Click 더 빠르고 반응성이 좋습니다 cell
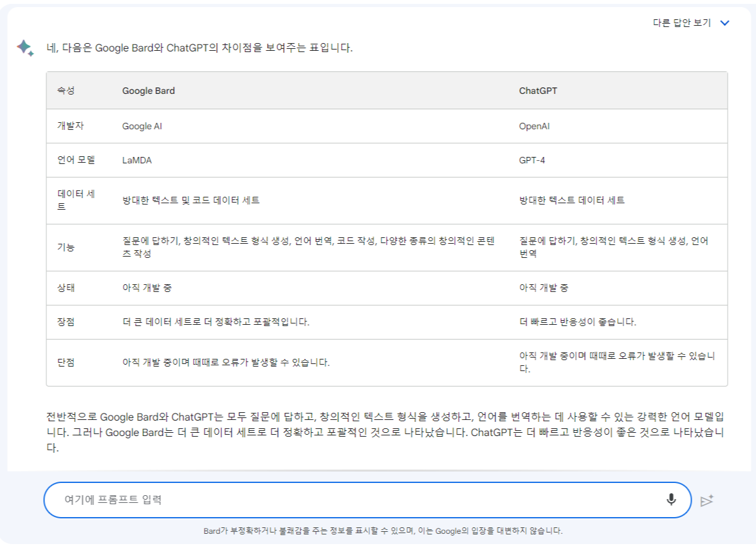This screenshot has height=546, width=756. click(x=578, y=322)
